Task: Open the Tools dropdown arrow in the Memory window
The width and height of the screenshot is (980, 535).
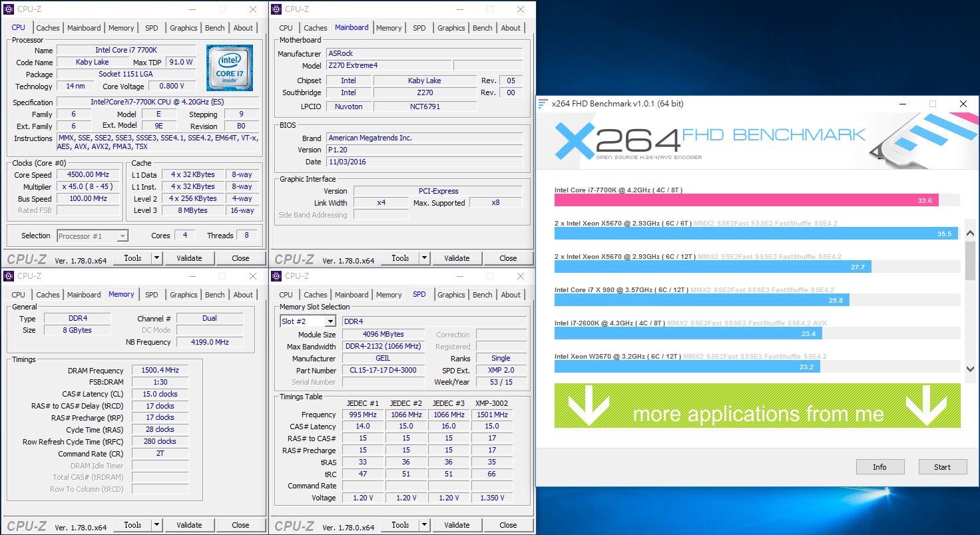Action: click(x=156, y=525)
